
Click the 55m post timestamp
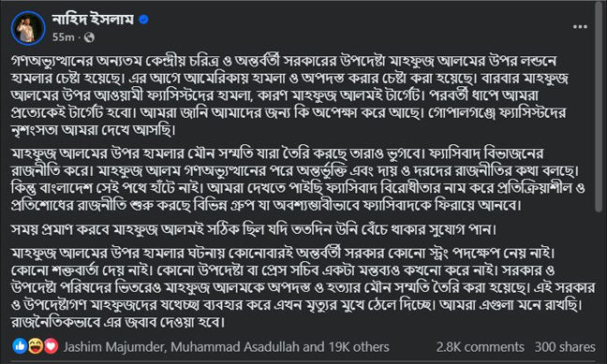(x=63, y=37)
